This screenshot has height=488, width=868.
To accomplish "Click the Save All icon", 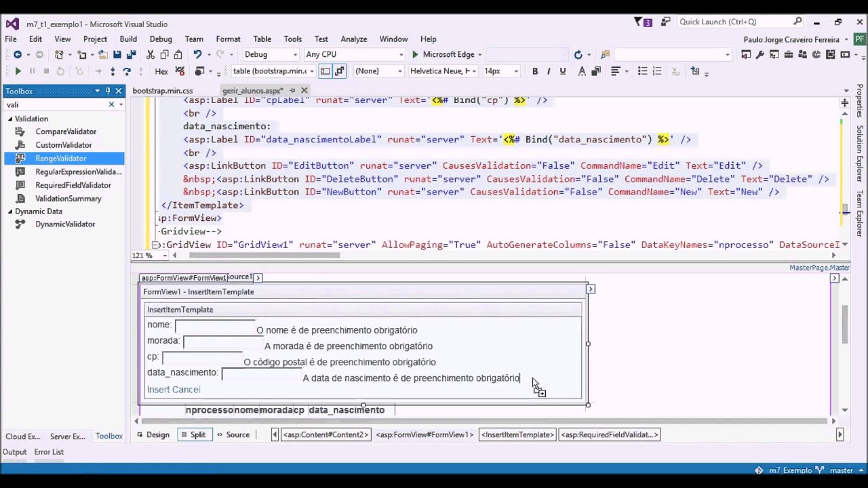I will point(131,54).
